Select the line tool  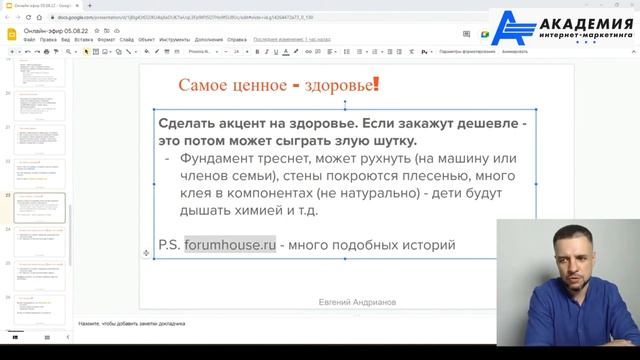point(129,52)
